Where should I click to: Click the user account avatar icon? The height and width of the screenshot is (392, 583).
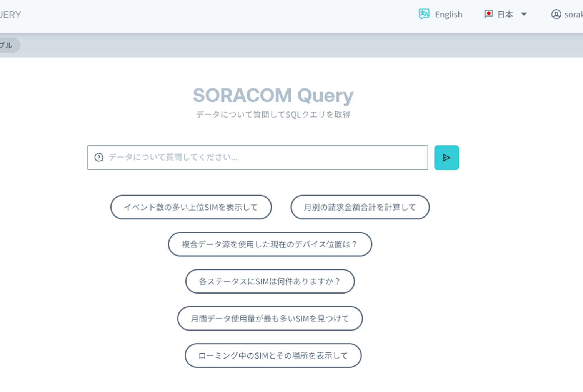click(556, 14)
